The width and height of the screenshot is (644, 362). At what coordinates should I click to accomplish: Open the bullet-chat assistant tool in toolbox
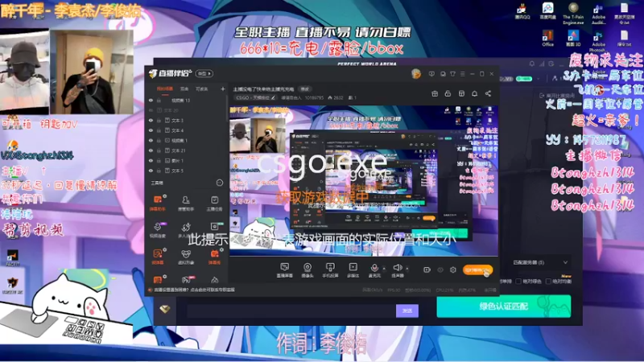[x=157, y=203]
